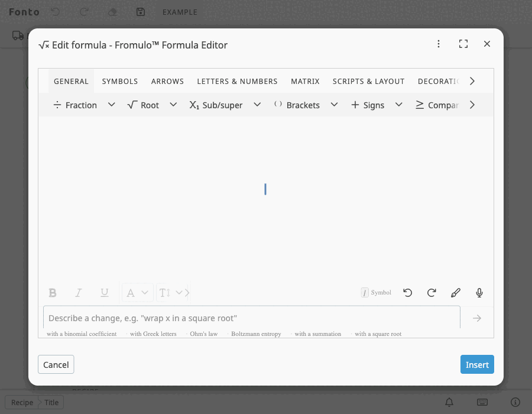Toggle bold formatting
The width and height of the screenshot is (532, 414).
click(x=53, y=292)
